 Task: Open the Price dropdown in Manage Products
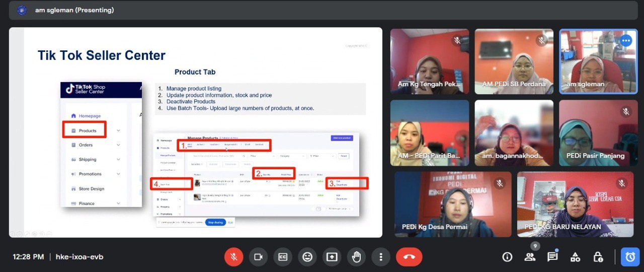[263, 156]
